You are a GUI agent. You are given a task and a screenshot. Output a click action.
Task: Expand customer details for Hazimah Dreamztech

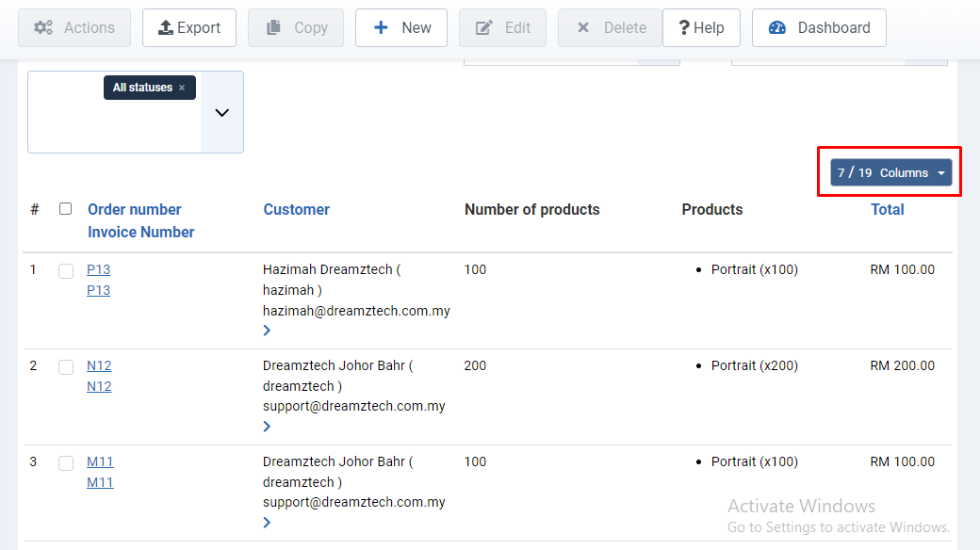click(x=268, y=331)
